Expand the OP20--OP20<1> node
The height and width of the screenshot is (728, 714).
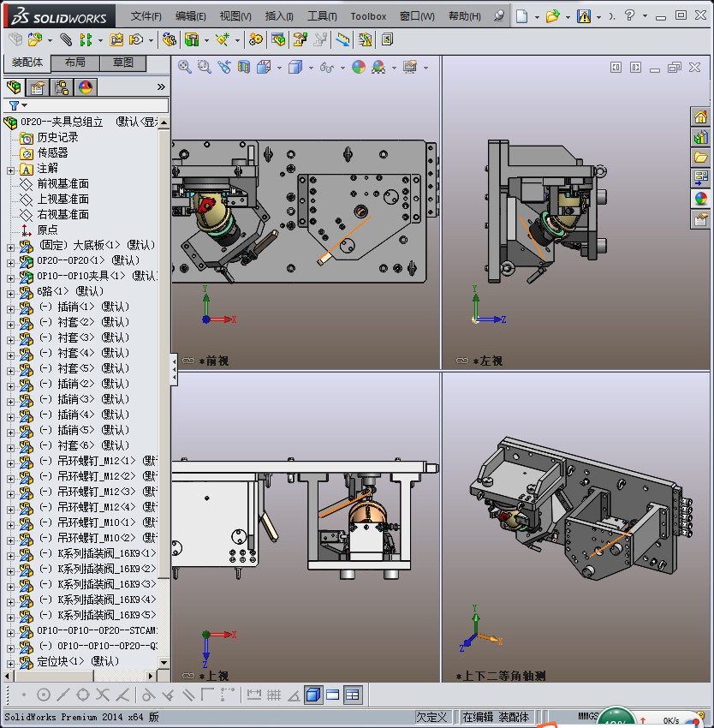coord(10,263)
